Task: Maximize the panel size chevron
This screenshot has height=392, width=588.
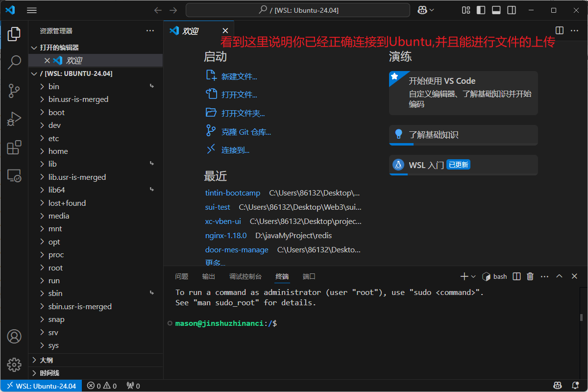Action: coord(559,276)
